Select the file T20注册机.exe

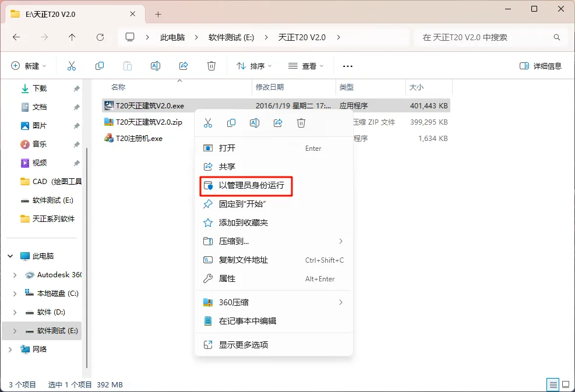[139, 139]
